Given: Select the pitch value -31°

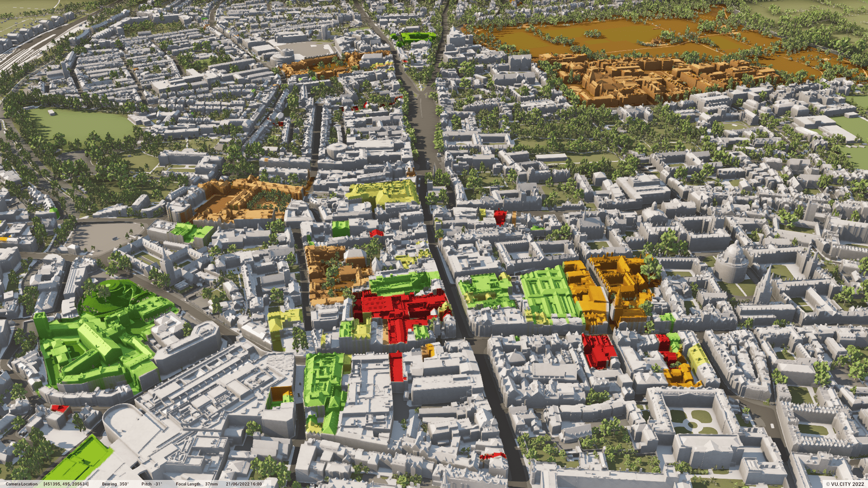Looking at the screenshot, I should pyautogui.click(x=158, y=484).
